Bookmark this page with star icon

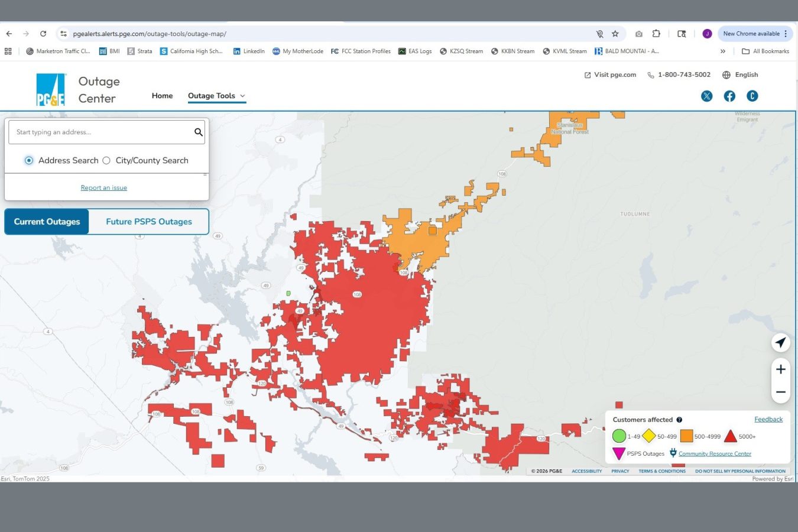tap(615, 34)
